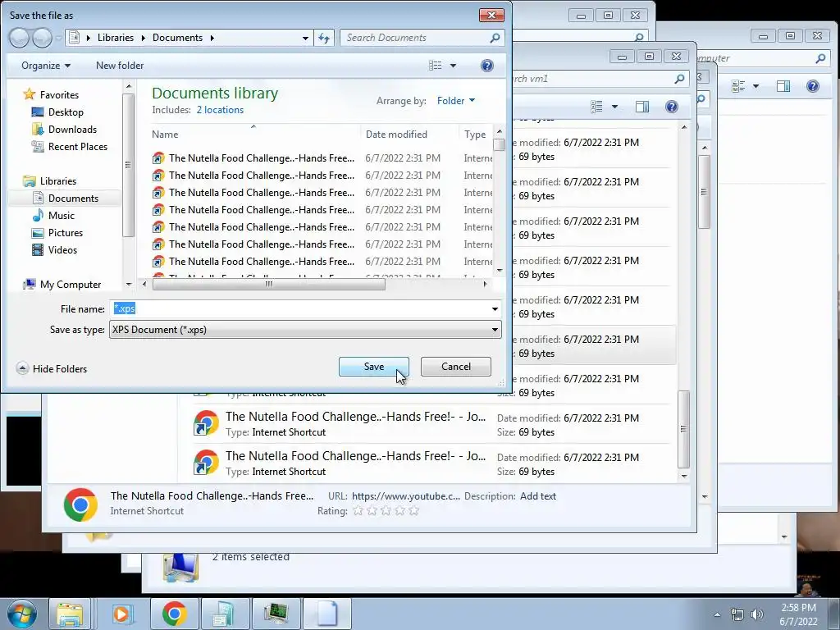Click the help icon in Save dialog

[486, 66]
